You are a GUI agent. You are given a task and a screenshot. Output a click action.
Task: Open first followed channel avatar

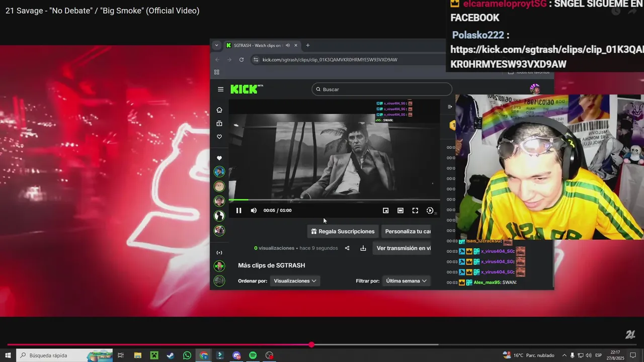pyautogui.click(x=219, y=172)
